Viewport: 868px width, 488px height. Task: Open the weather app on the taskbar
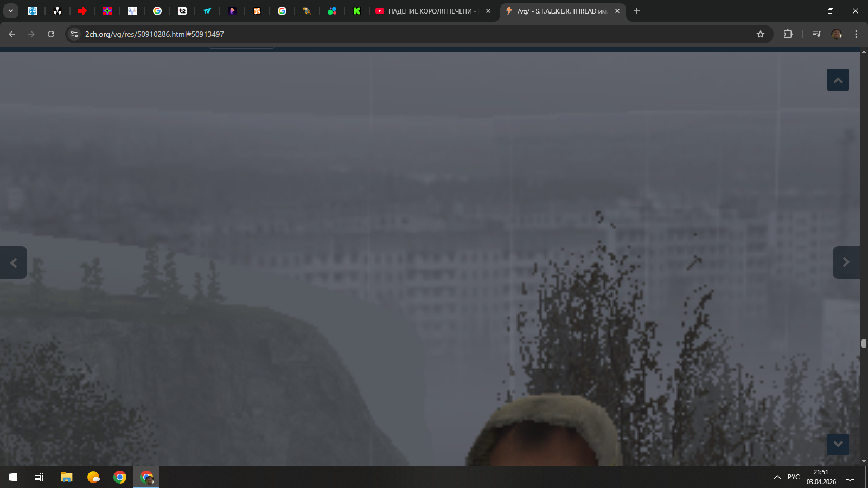coord(93,477)
